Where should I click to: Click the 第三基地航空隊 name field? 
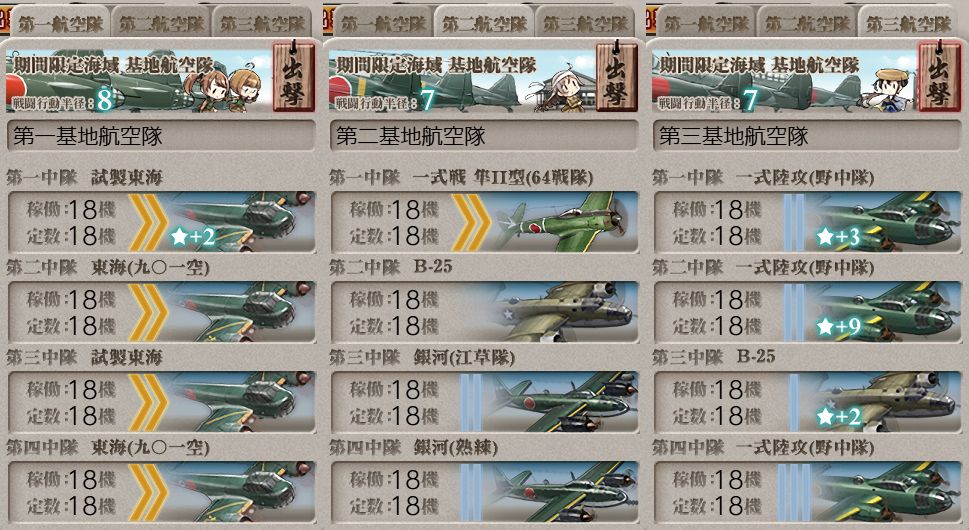[808, 136]
